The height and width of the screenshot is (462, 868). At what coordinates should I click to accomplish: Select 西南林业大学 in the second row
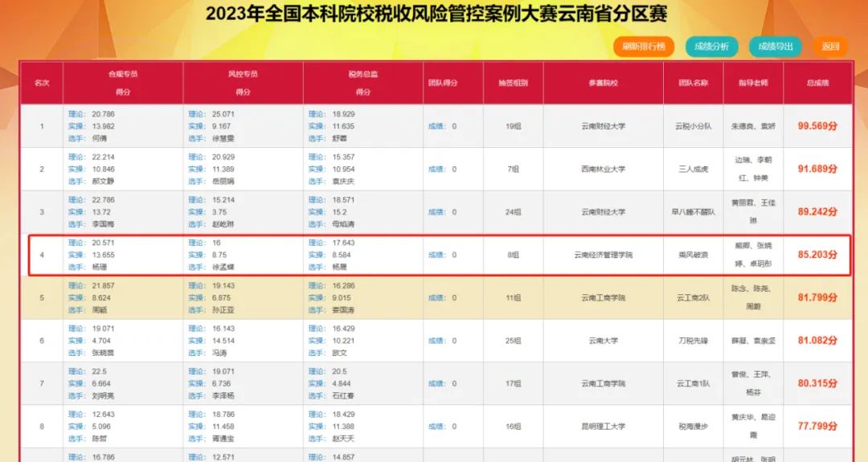pos(604,169)
